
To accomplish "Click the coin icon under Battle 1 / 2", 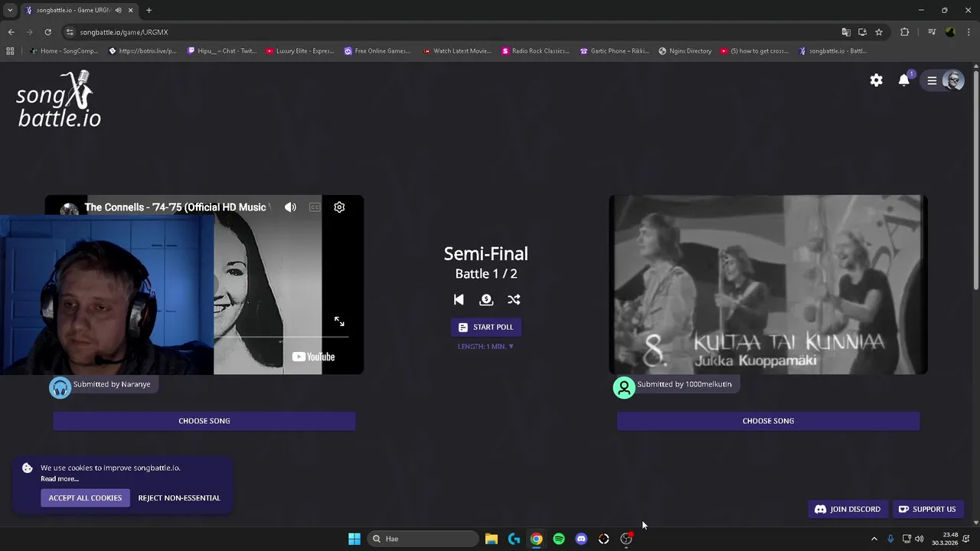I will coord(486,299).
